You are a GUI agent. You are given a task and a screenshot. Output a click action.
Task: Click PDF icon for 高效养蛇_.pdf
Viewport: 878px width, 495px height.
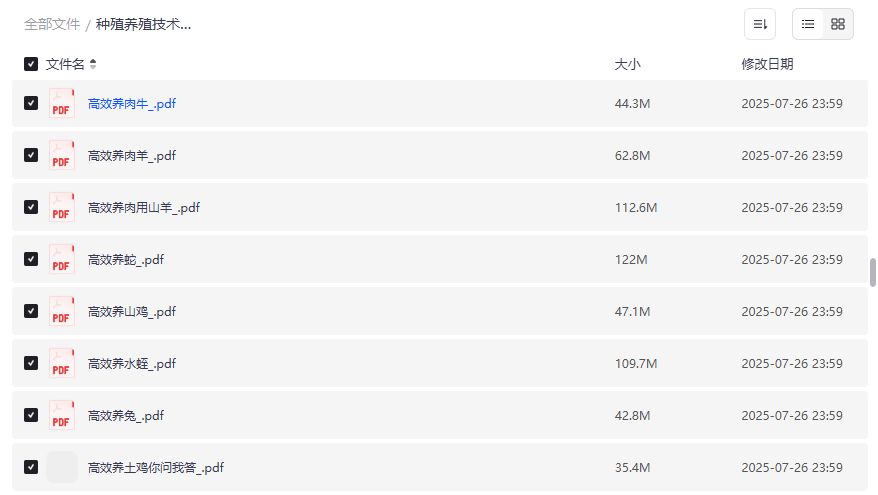[62, 260]
